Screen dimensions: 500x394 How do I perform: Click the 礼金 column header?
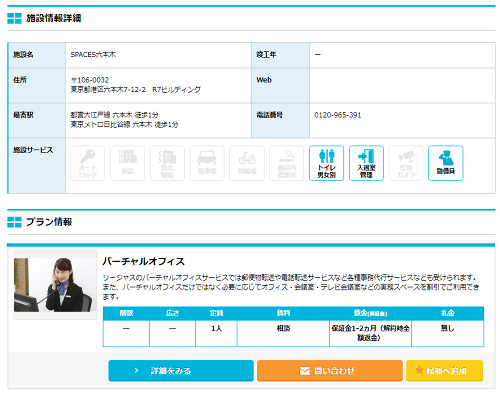coord(448,313)
